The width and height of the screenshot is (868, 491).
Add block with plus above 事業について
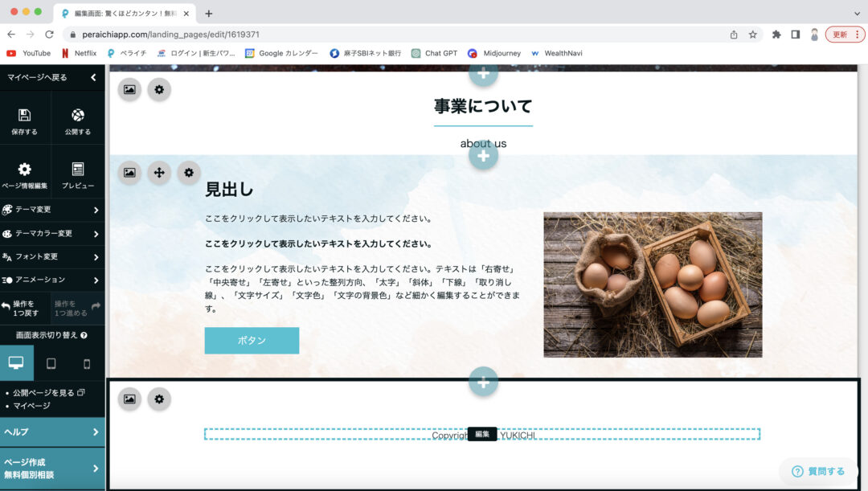(x=483, y=73)
